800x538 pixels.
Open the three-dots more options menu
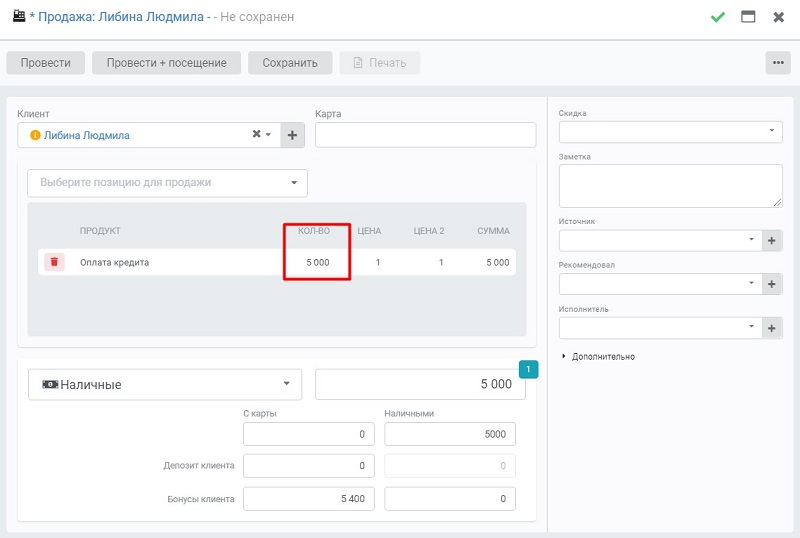778,63
